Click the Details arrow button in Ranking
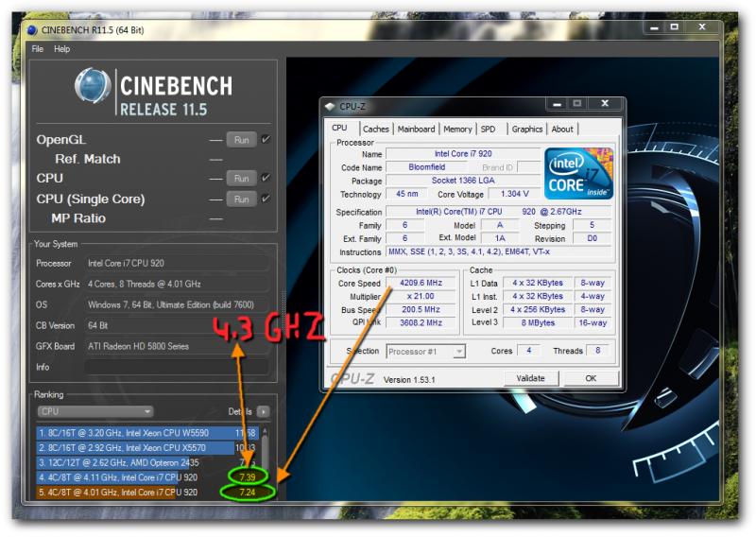756x537 pixels. 264,411
